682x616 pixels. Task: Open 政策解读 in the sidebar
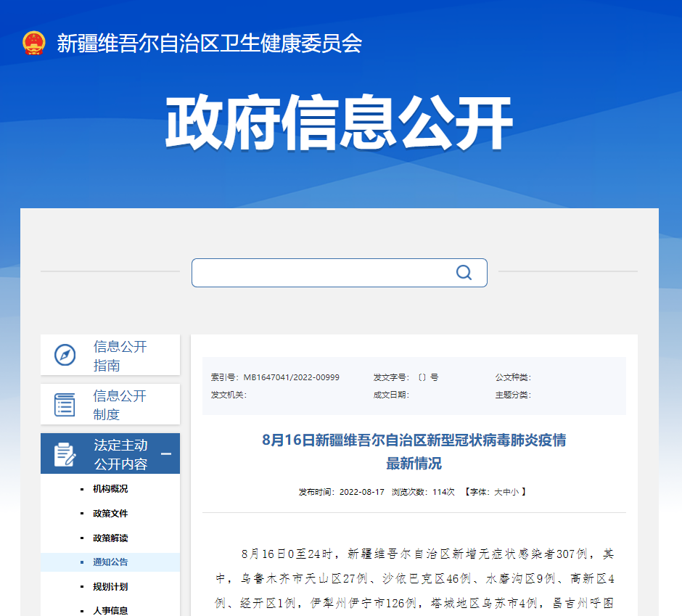(110, 538)
